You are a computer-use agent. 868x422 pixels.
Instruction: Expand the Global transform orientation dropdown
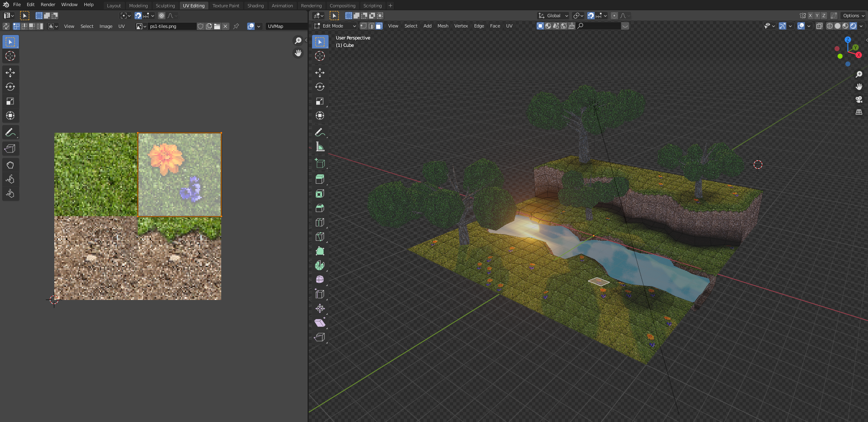[x=553, y=16]
